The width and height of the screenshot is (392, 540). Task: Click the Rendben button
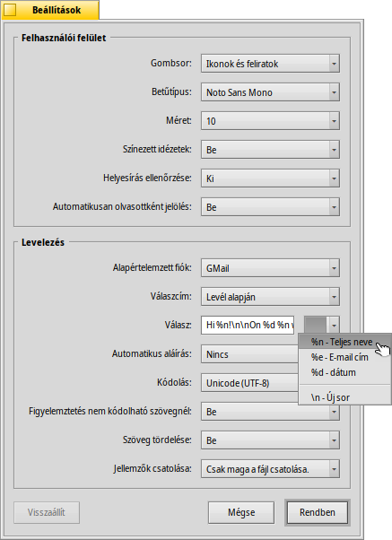pos(318,512)
